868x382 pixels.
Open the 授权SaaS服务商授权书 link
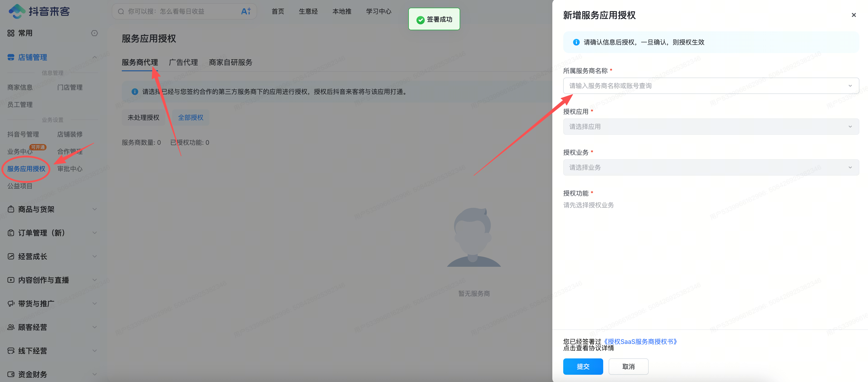pos(640,342)
